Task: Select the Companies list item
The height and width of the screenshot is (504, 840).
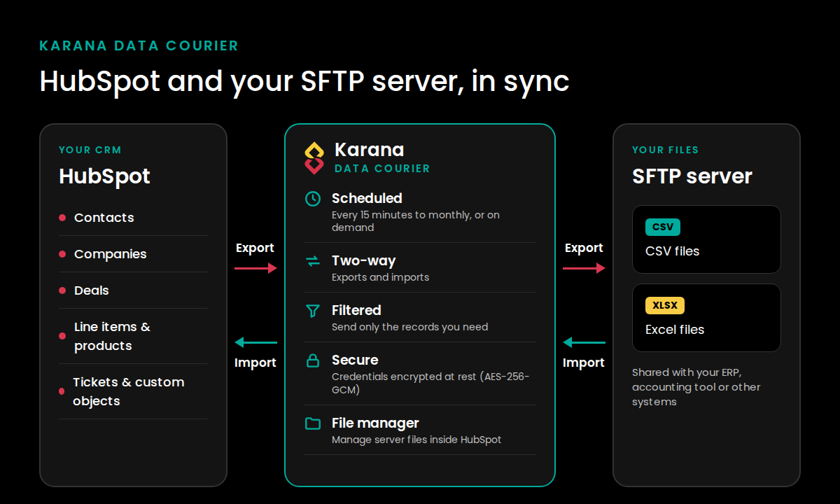Action: click(x=133, y=254)
